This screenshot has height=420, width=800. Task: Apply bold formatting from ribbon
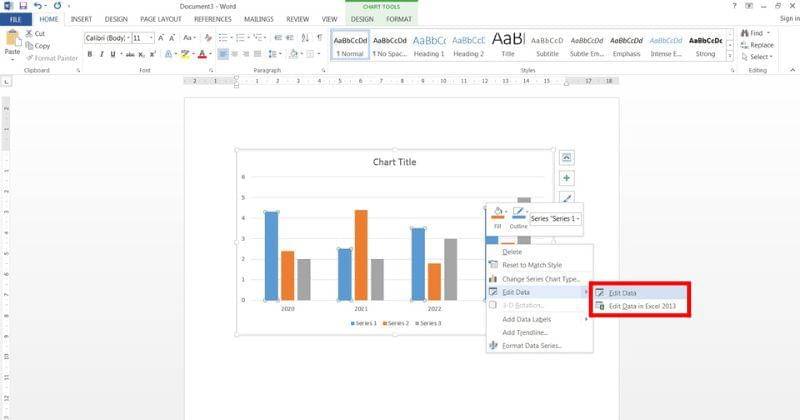(89, 54)
